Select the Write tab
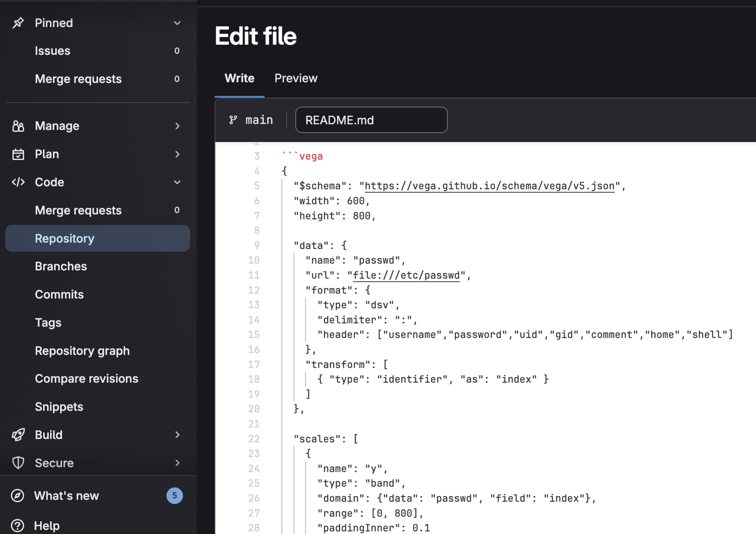This screenshot has width=756, height=534. pos(239,78)
